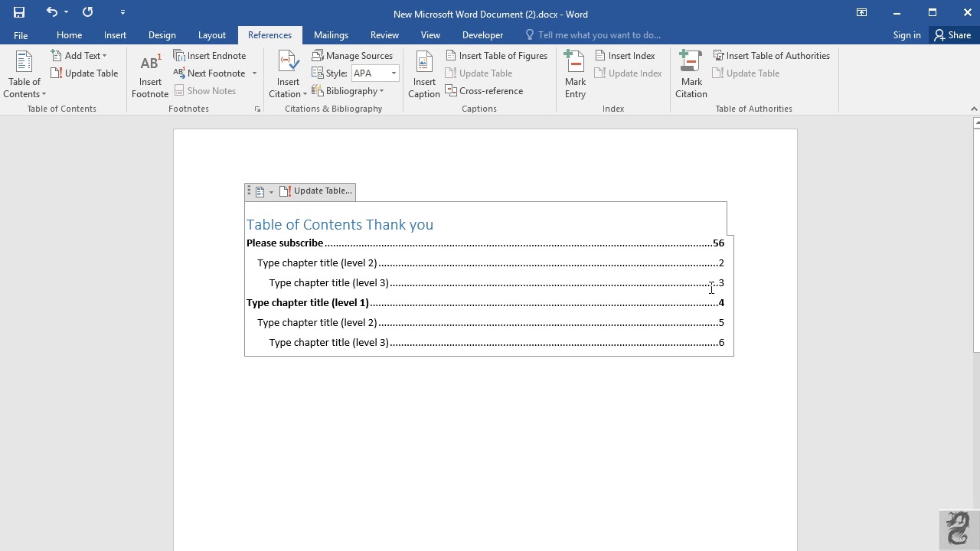Viewport: 980px width, 551px height.
Task: Open the Table of Contents gallery
Action: pyautogui.click(x=24, y=76)
